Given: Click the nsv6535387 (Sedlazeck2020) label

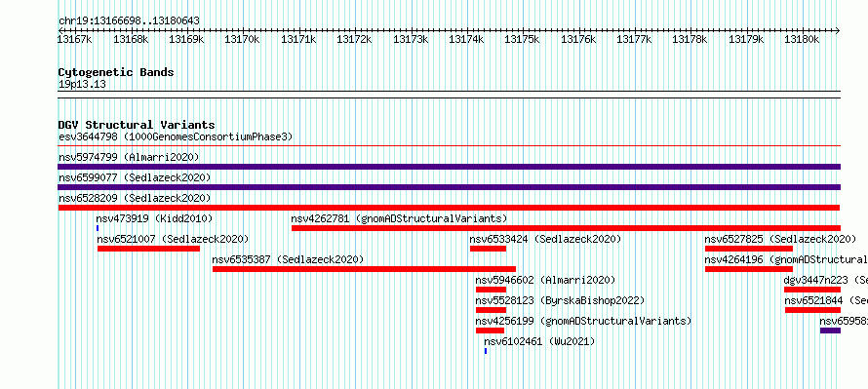Looking at the screenshot, I should (x=288, y=259).
